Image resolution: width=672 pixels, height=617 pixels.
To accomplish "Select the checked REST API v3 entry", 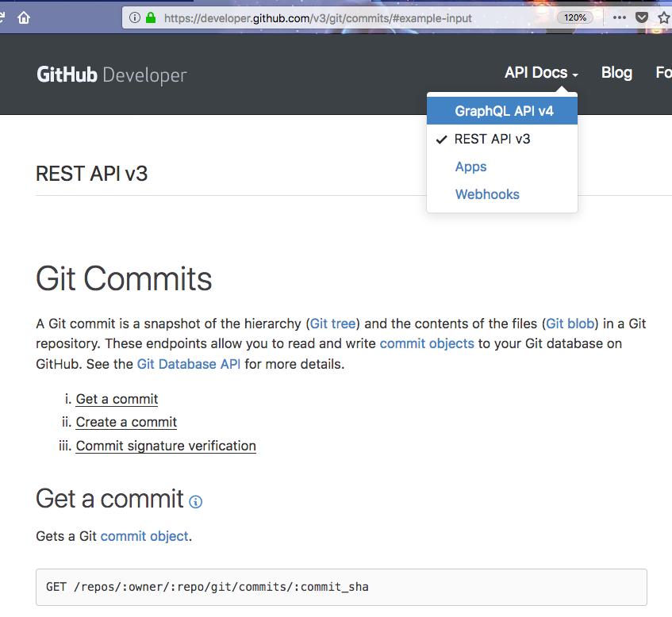I will (502, 139).
